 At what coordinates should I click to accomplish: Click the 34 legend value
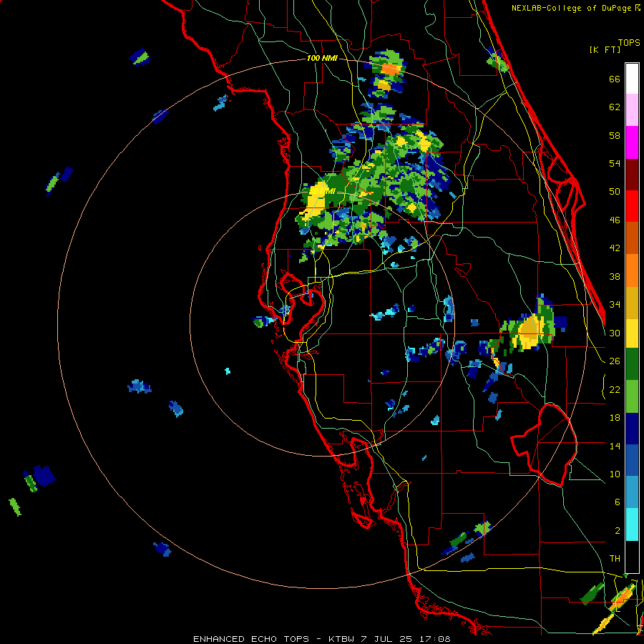tap(615, 305)
